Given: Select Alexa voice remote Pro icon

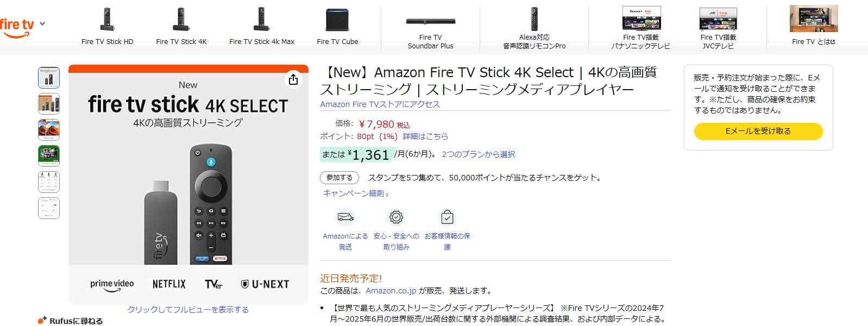Looking at the screenshot, I should coord(534,19).
